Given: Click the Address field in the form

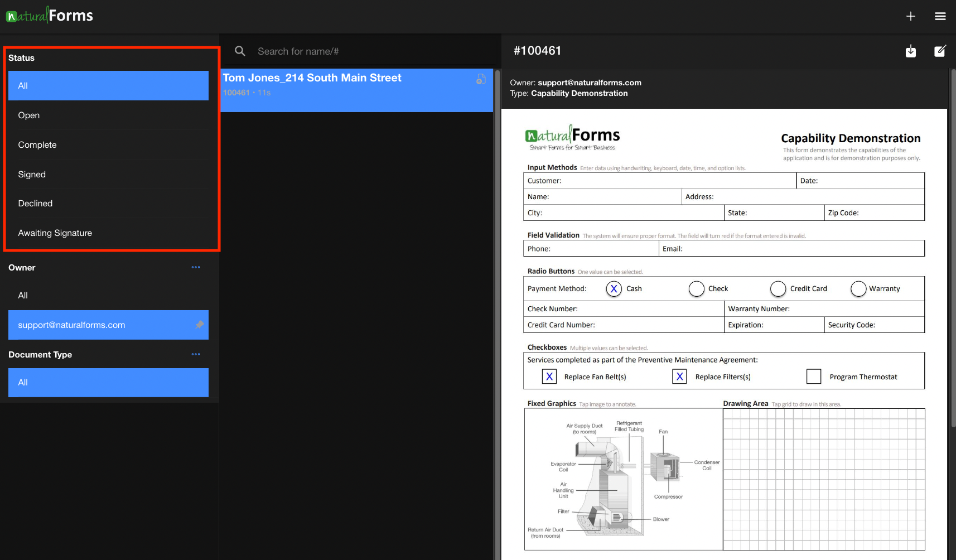Looking at the screenshot, I should click(803, 196).
